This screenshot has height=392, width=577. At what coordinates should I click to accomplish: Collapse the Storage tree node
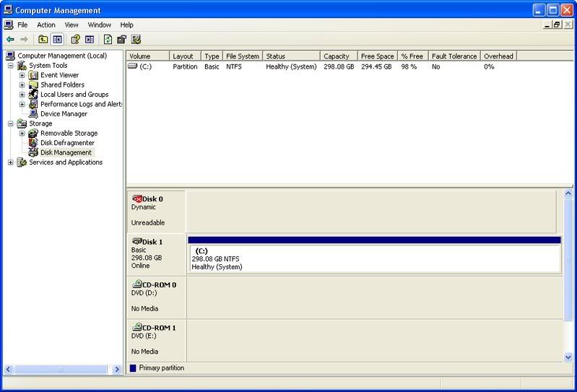point(11,123)
